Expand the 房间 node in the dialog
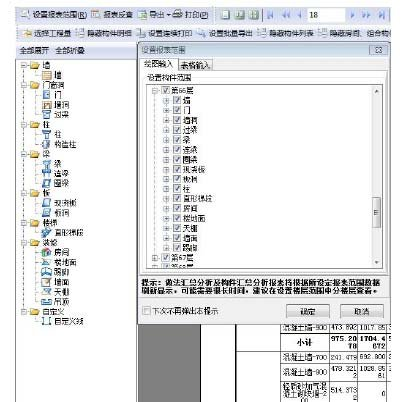Viewport: 416px width, 402px height. pos(166,209)
